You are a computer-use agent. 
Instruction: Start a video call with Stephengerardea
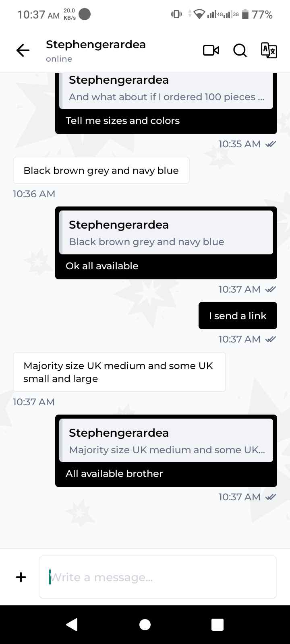click(x=211, y=50)
